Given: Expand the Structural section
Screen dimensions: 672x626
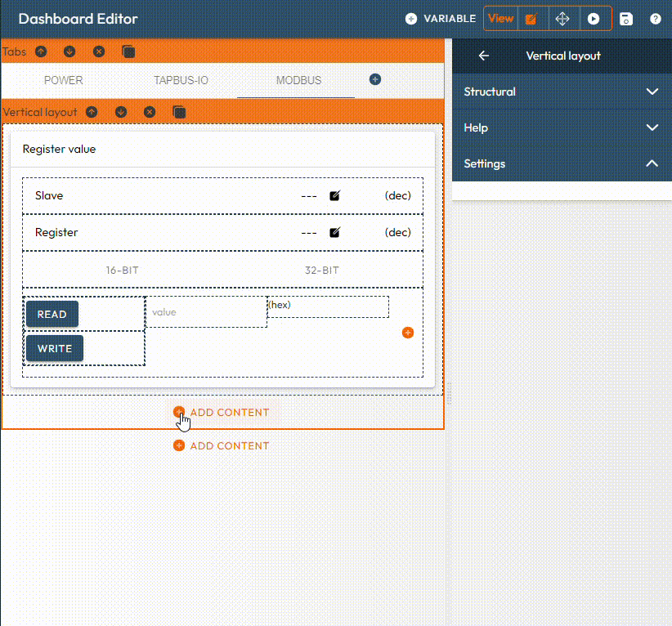Looking at the screenshot, I should (562, 92).
